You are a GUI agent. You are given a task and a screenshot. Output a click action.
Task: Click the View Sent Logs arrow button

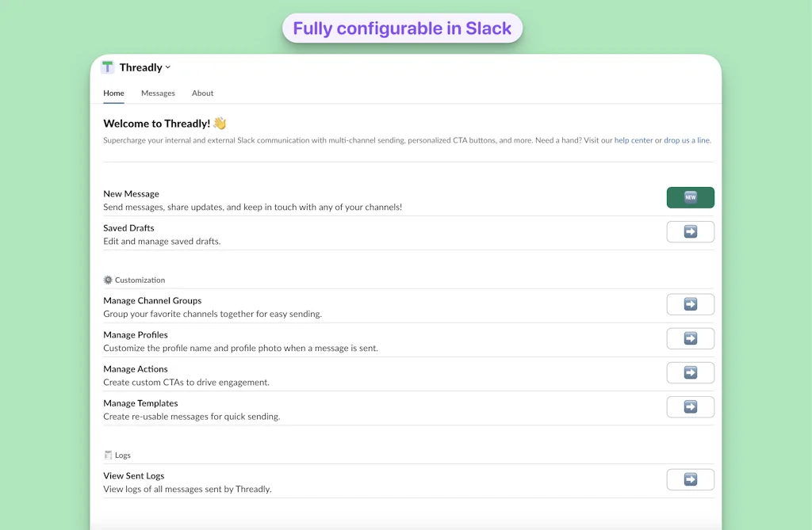[x=690, y=479]
